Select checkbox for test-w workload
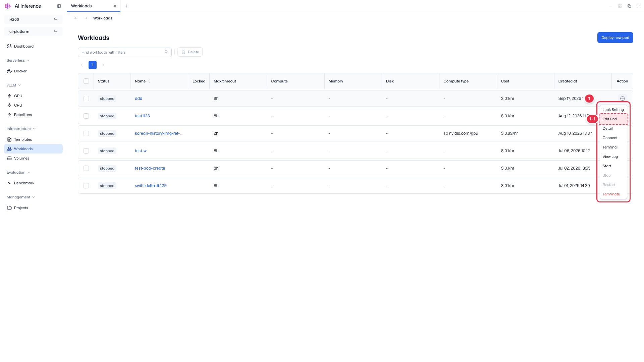644x362 pixels. coord(86,151)
